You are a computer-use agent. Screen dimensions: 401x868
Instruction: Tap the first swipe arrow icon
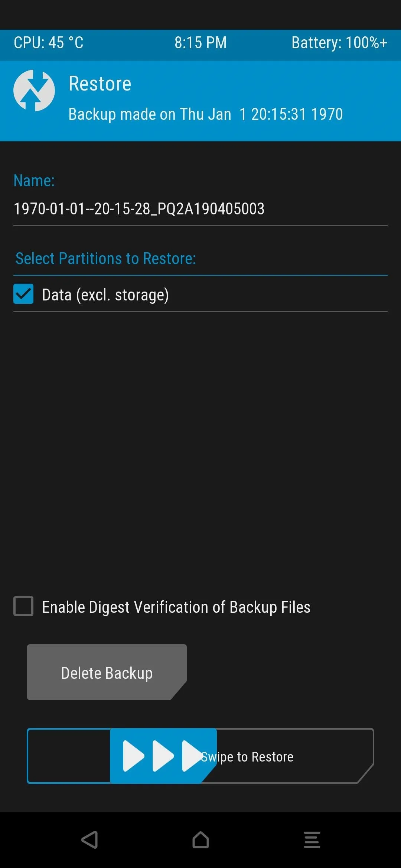(133, 756)
